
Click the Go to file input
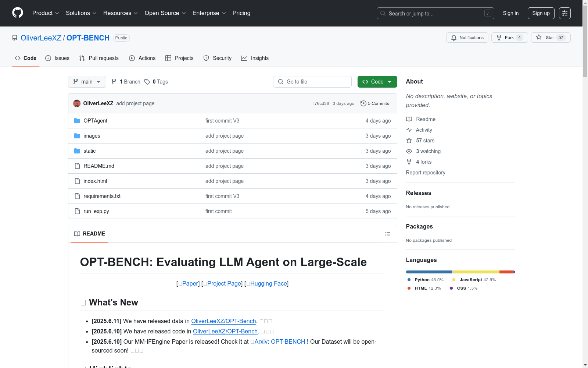coord(312,82)
